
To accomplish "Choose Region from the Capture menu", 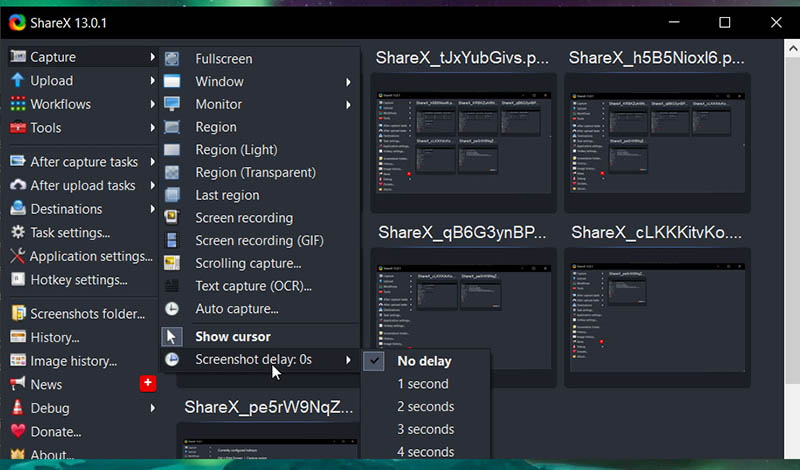I will (x=260, y=127).
